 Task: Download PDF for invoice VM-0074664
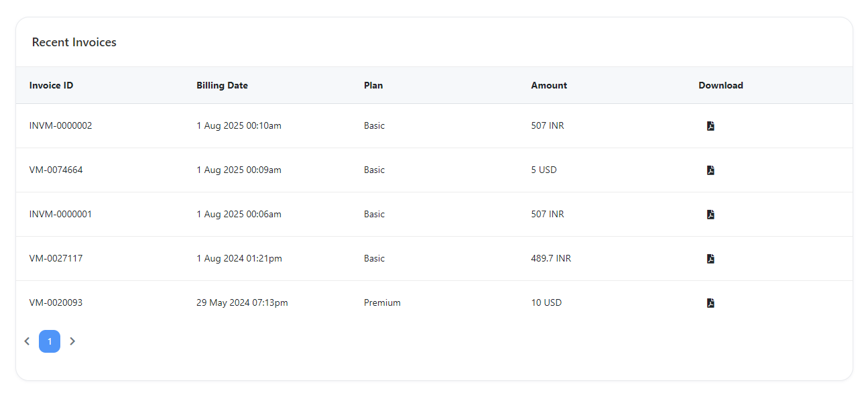[710, 170]
